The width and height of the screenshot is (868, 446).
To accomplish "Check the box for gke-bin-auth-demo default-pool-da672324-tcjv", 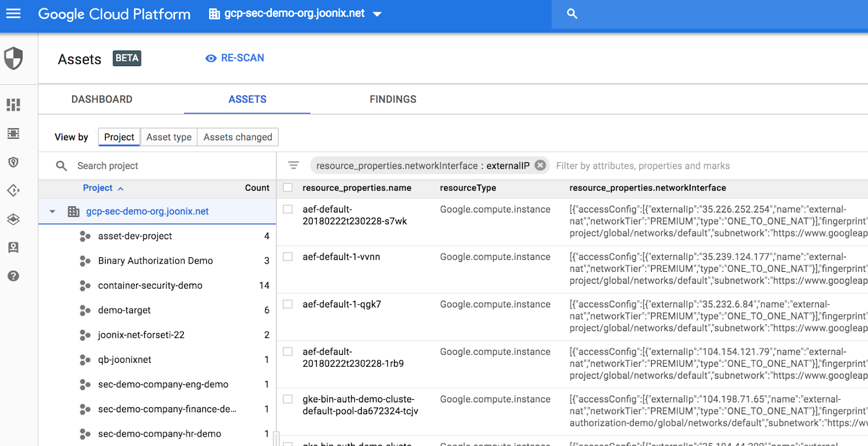I will coord(288,399).
